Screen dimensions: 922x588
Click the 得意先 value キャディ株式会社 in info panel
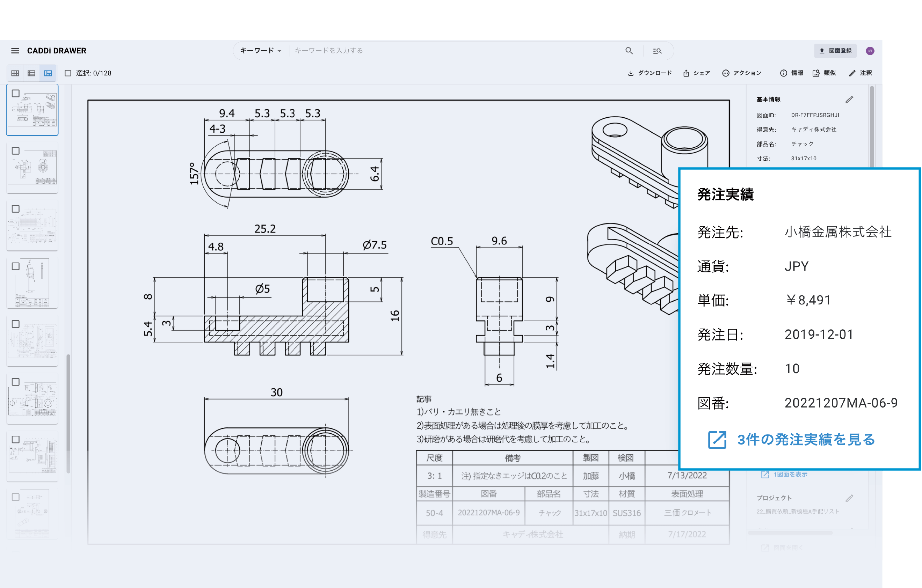[x=813, y=129]
